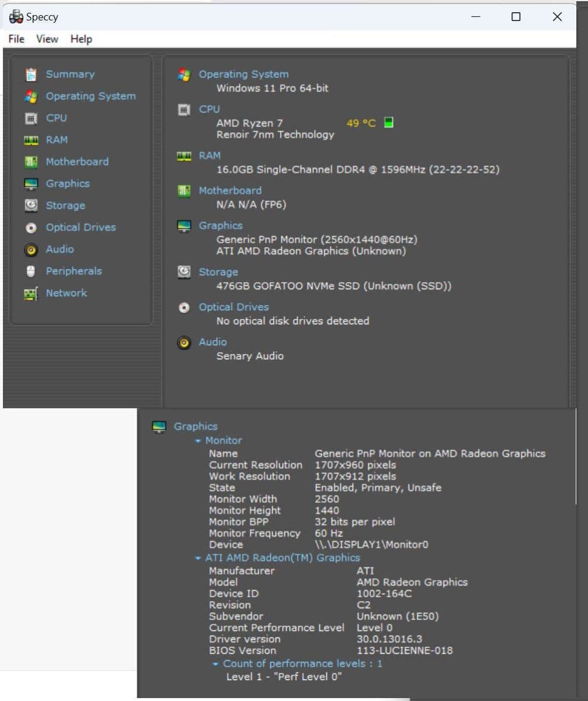Open the CPU summary heading link
This screenshot has width=588, height=701.
[x=209, y=109]
